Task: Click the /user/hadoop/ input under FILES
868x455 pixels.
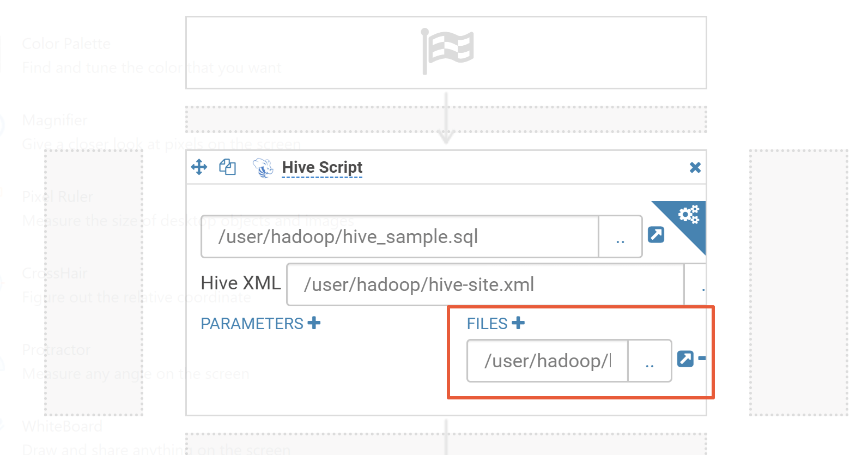Action: coord(547,361)
